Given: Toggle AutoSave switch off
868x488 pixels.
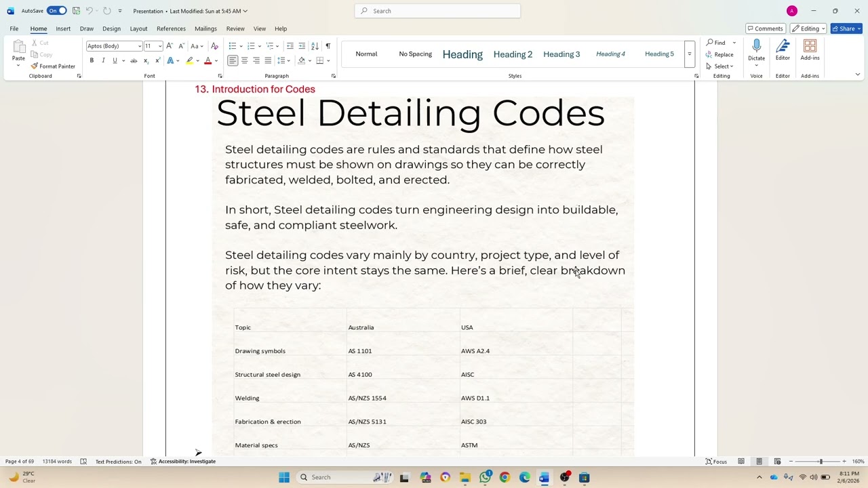Looking at the screenshot, I should [x=56, y=11].
